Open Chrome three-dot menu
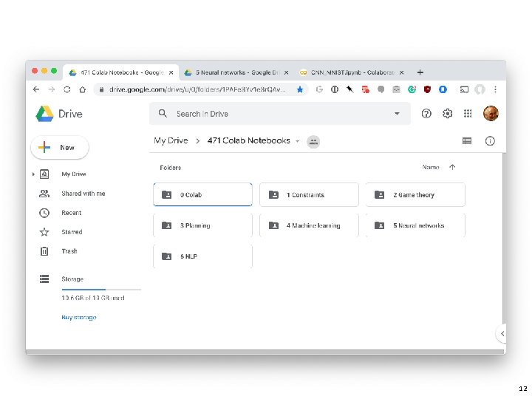 pyautogui.click(x=495, y=89)
